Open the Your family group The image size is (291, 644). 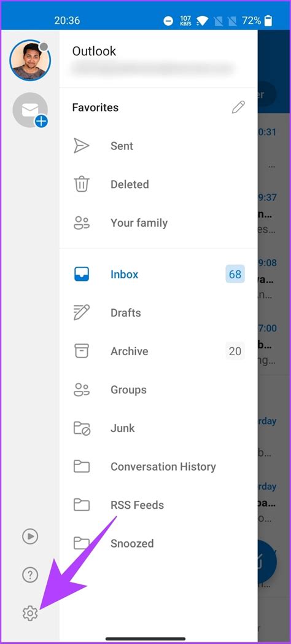158,223
